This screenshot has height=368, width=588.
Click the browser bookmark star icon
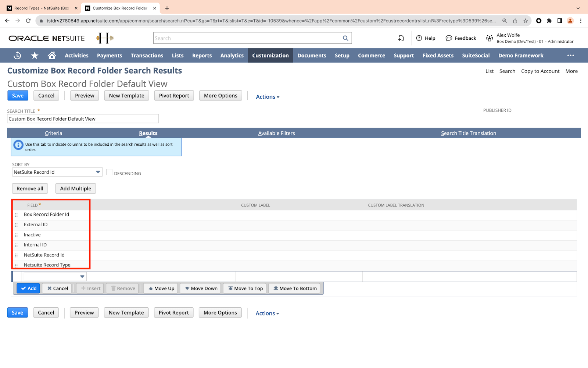526,21
